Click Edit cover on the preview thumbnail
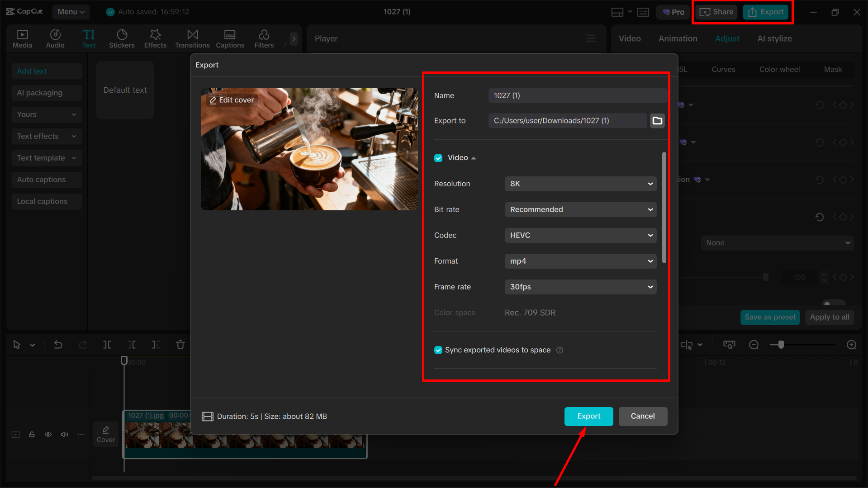 231,99
